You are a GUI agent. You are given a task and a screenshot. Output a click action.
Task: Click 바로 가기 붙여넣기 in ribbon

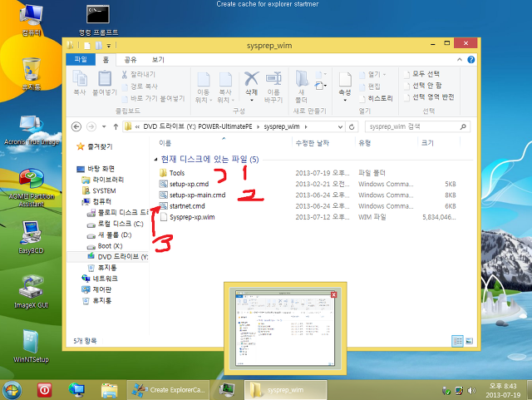point(153,98)
